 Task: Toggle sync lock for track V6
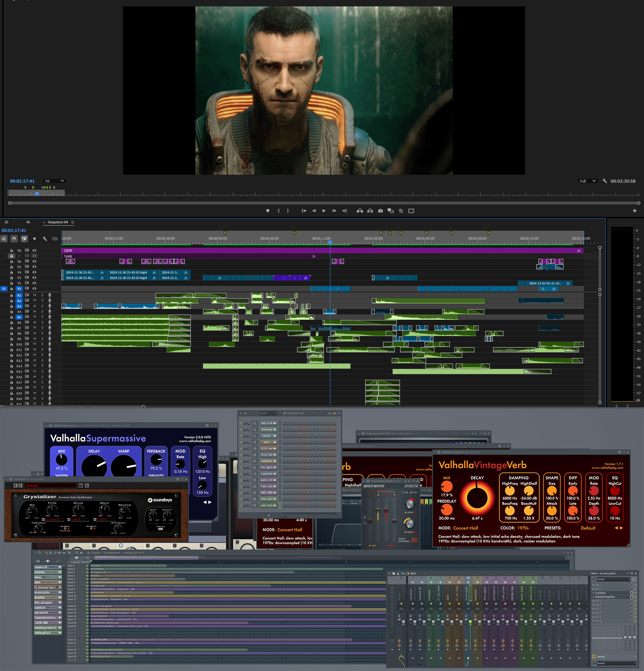pyautogui.click(x=27, y=261)
